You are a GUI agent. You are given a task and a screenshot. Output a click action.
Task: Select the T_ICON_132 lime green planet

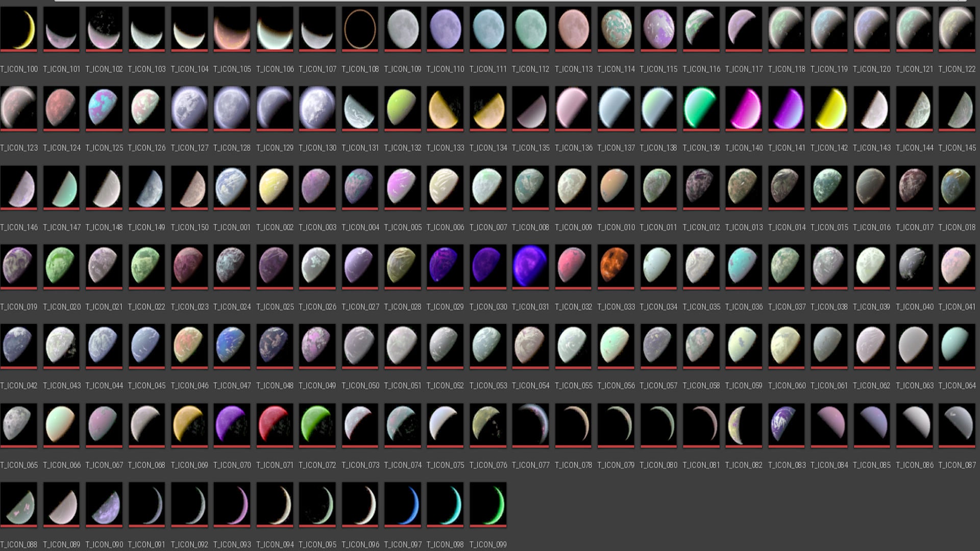[403, 108]
